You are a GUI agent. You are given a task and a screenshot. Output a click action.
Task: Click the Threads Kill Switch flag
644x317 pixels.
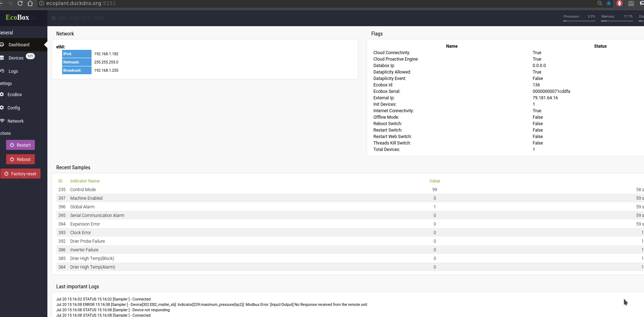(x=392, y=143)
